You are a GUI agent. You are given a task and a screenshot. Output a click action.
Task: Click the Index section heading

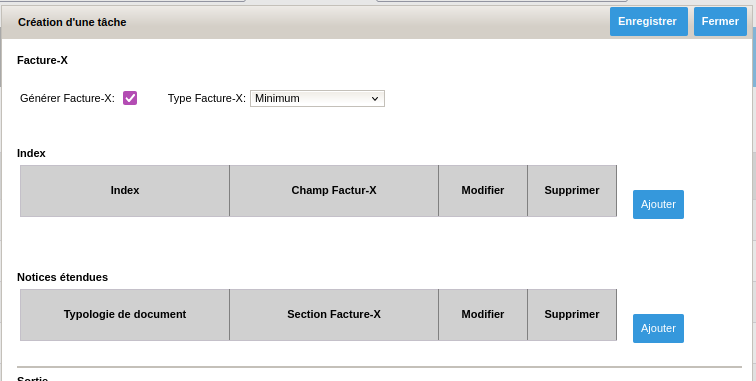31,153
